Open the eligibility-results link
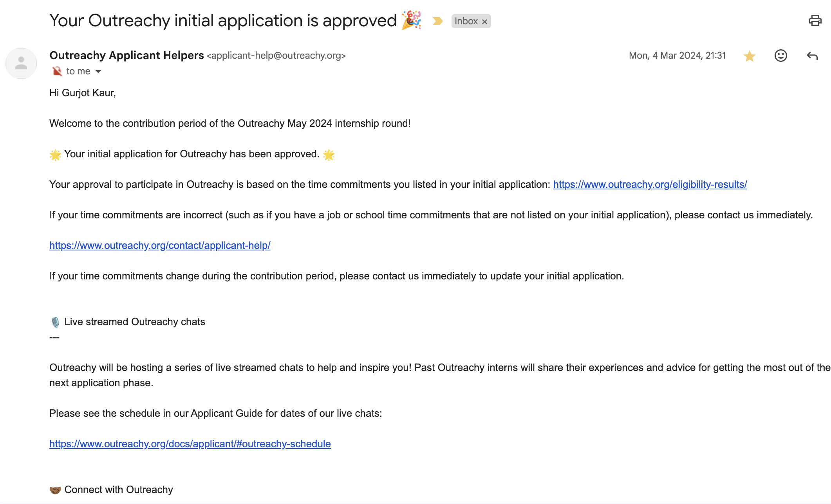 tap(650, 184)
